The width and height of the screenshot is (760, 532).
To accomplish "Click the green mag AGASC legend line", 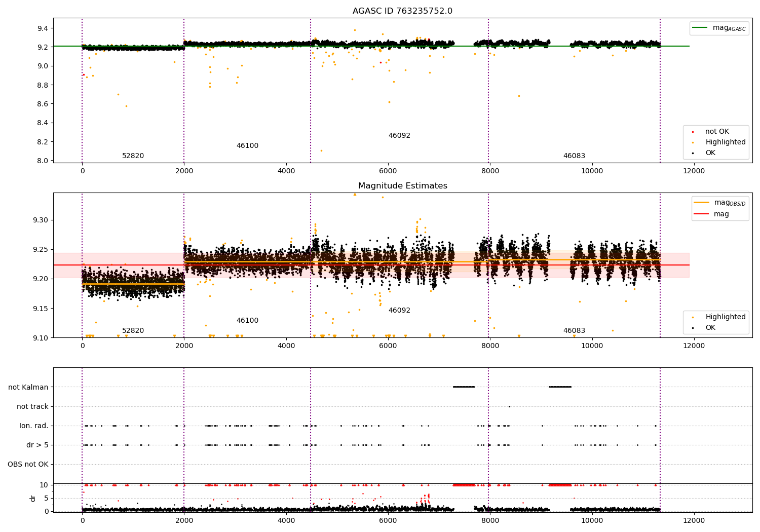I will (700, 28).
